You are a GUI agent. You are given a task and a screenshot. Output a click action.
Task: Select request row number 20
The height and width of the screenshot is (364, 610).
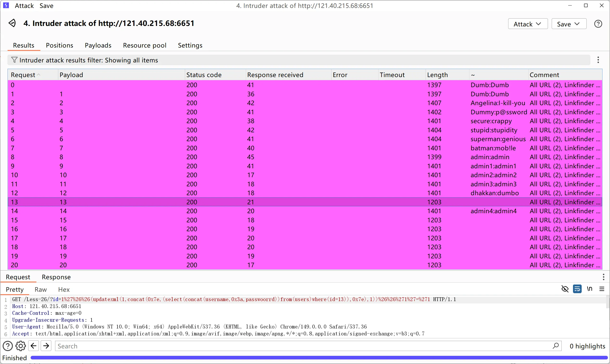pyautogui.click(x=305, y=265)
